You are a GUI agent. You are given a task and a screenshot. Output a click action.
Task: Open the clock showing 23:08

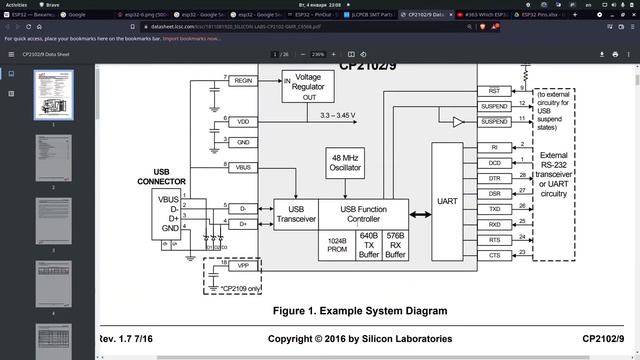[320, 5]
